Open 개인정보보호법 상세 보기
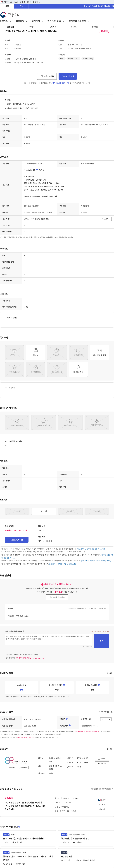The height and width of the screenshot is (868, 114). [57, 597]
